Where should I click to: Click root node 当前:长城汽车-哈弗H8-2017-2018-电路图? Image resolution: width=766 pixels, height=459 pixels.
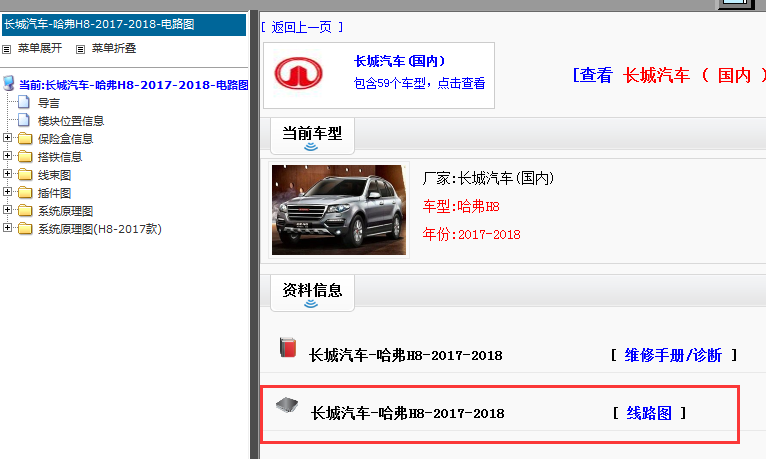click(134, 85)
